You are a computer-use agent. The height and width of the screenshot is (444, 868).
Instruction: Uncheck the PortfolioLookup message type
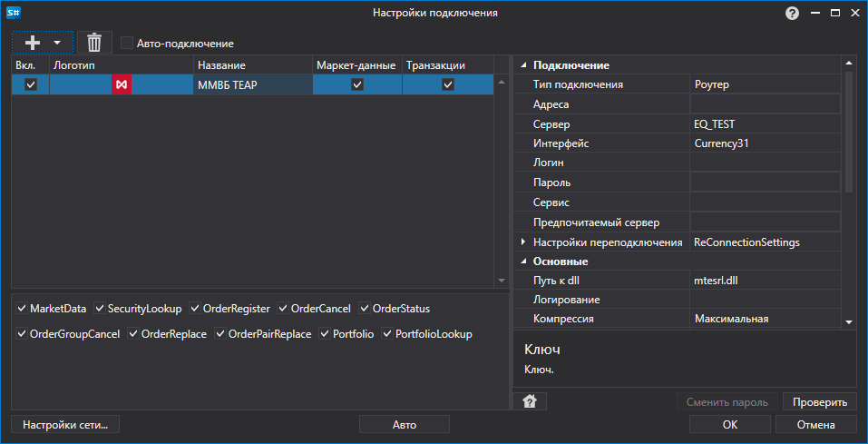[387, 334]
